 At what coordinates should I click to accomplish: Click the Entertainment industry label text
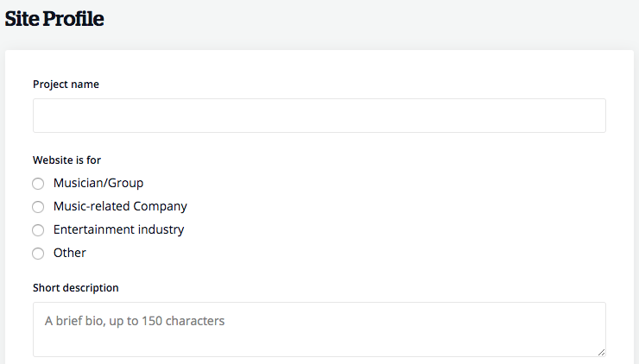point(118,229)
